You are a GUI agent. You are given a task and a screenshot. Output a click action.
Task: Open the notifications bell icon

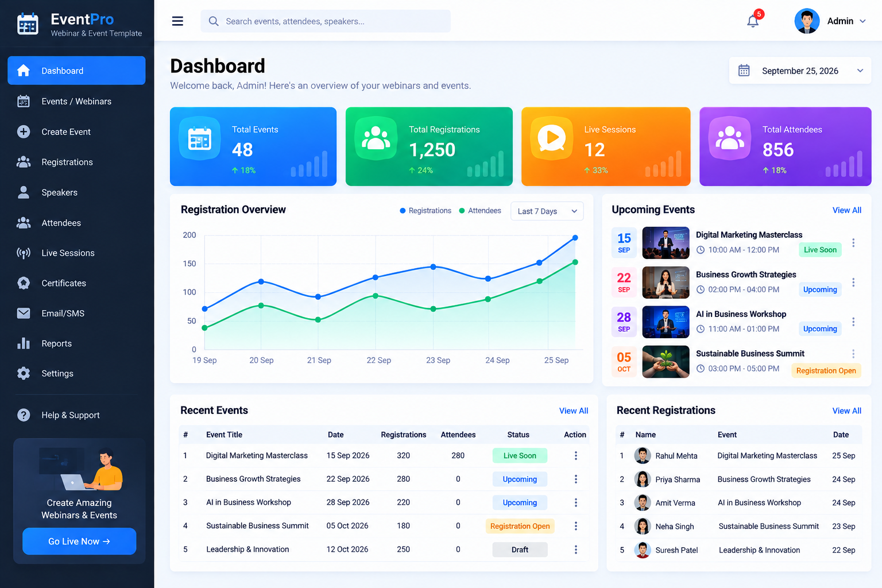pos(753,21)
